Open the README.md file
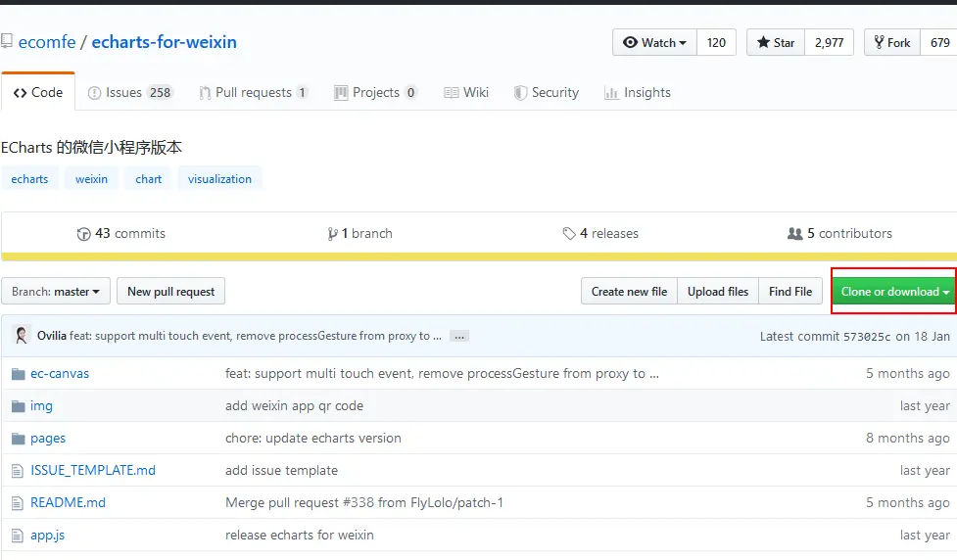Image resolution: width=957 pixels, height=560 pixels. (x=68, y=502)
